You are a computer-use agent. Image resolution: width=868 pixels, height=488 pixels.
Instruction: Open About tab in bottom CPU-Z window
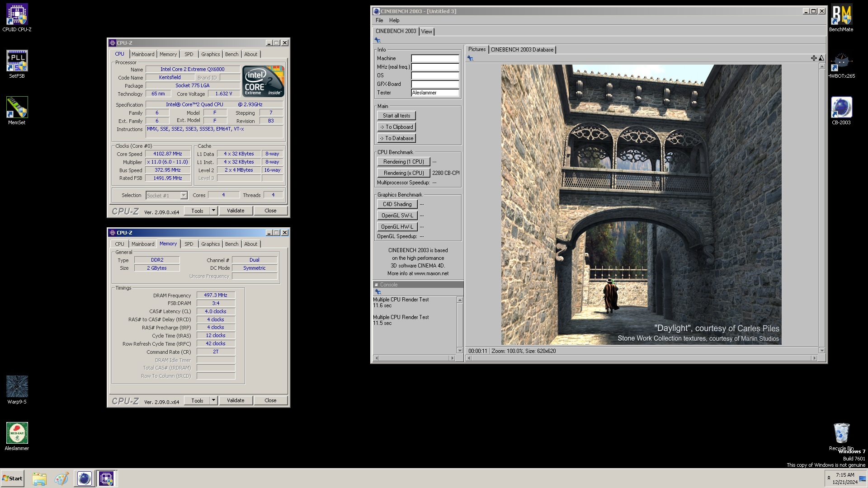point(250,244)
